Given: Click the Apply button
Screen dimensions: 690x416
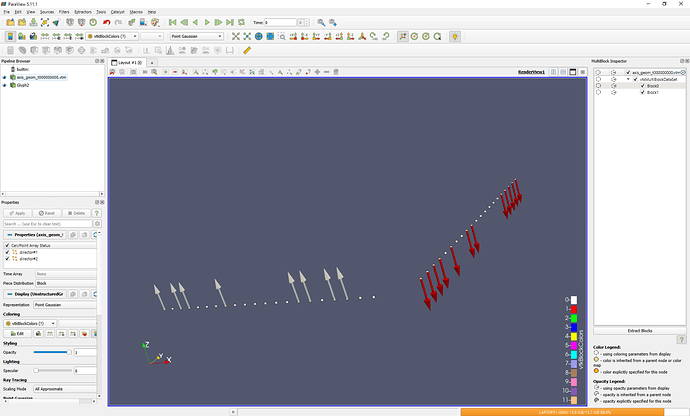Looking at the screenshot, I should pos(18,213).
